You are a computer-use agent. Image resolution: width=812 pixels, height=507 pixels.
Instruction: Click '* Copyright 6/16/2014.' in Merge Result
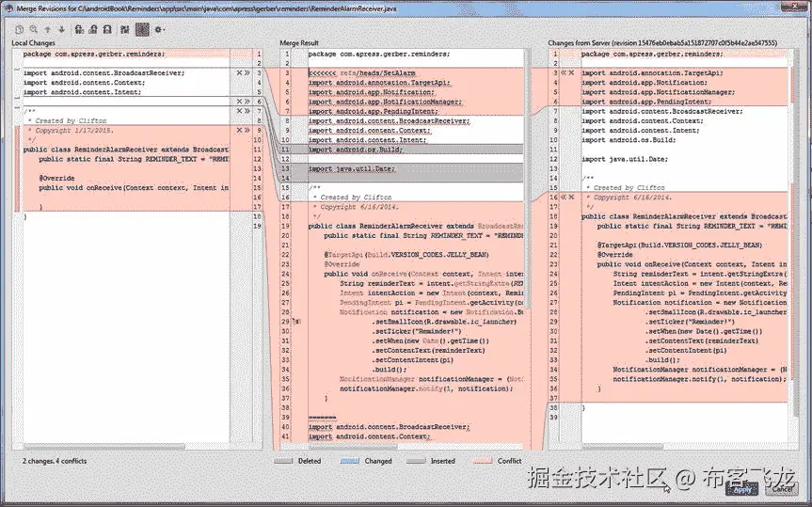click(356, 207)
